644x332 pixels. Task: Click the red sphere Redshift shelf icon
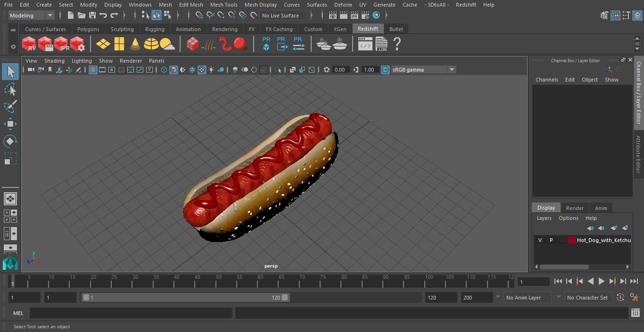(240, 44)
